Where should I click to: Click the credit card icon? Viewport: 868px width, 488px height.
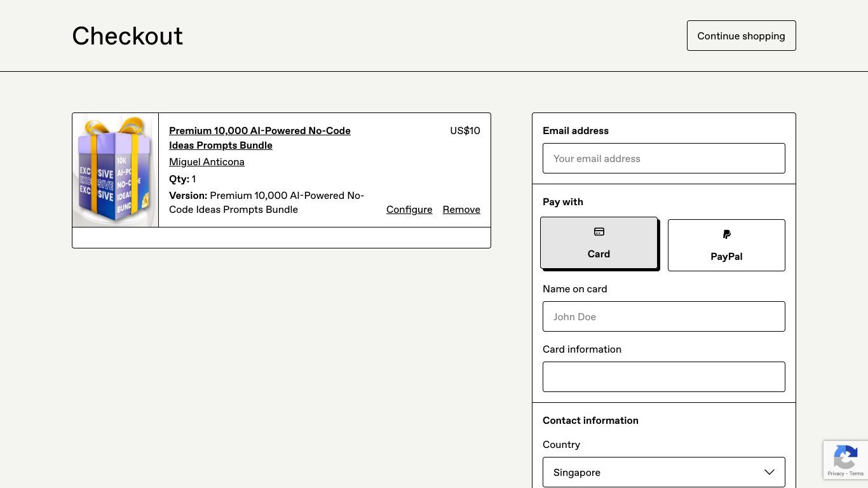599,232
